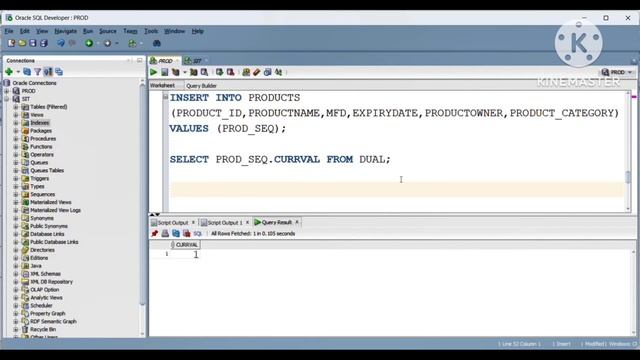This screenshot has width=640, height=360.
Task: Click the Rollback icon in worksheet toolbar
Action: 231,72
